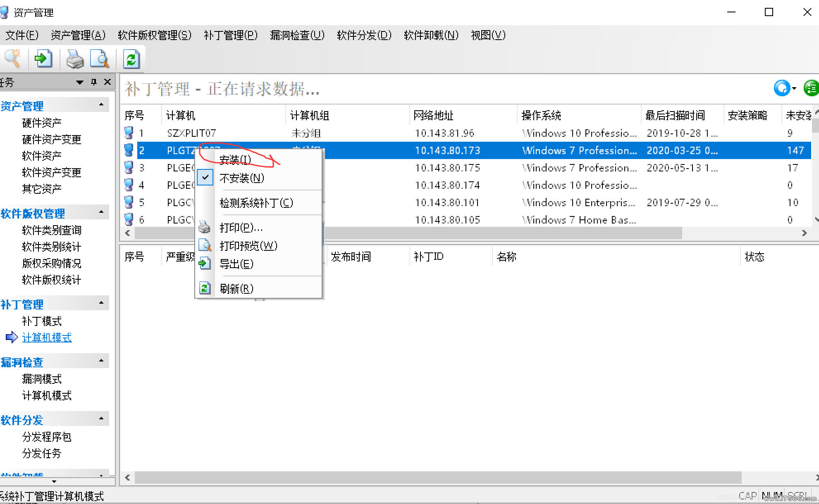Collapse the 漏洞检查 sidebar section
The image size is (819, 504).
[x=101, y=361]
